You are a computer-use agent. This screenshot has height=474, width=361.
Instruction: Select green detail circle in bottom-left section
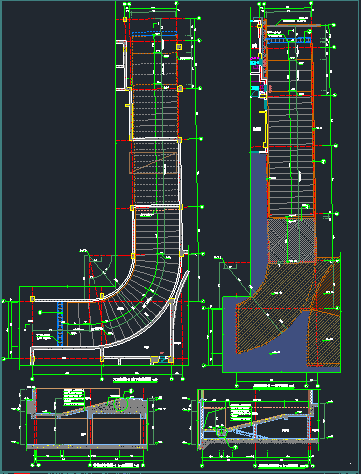coord(120,403)
